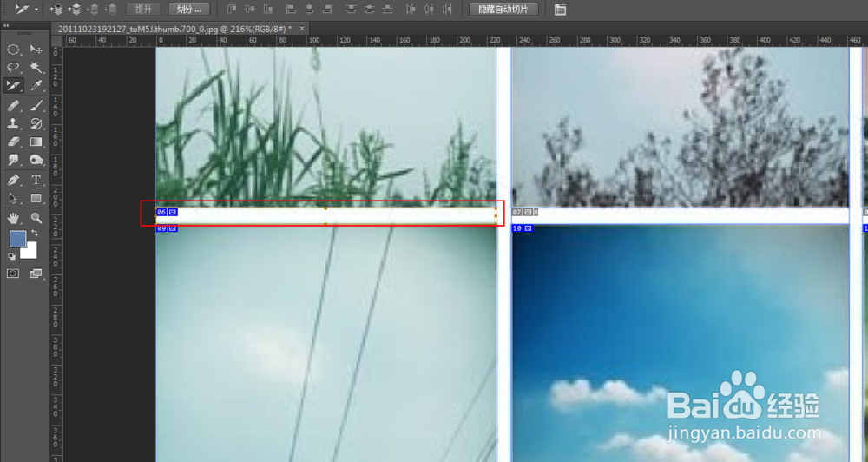The width and height of the screenshot is (868, 462).
Task: Bring slice forward
Action: (x=74, y=9)
